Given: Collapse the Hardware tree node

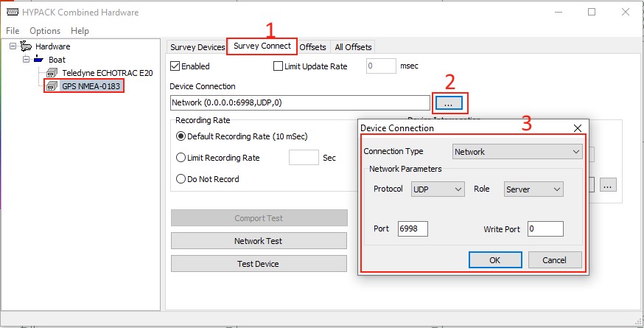Looking at the screenshot, I should (x=14, y=46).
